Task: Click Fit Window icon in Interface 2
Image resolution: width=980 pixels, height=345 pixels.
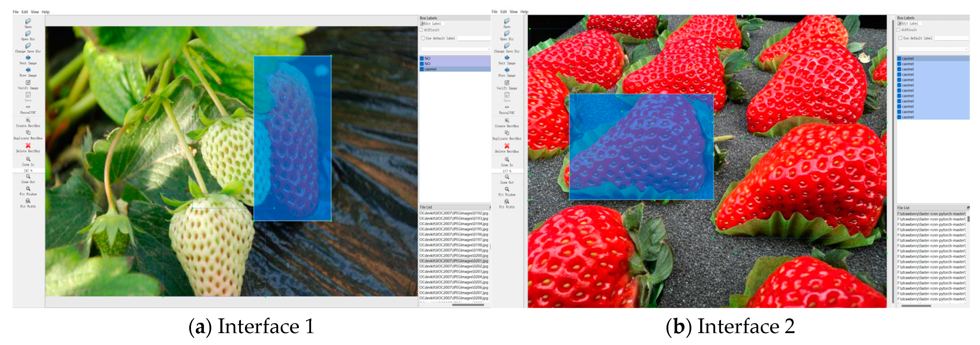Action: tap(507, 189)
